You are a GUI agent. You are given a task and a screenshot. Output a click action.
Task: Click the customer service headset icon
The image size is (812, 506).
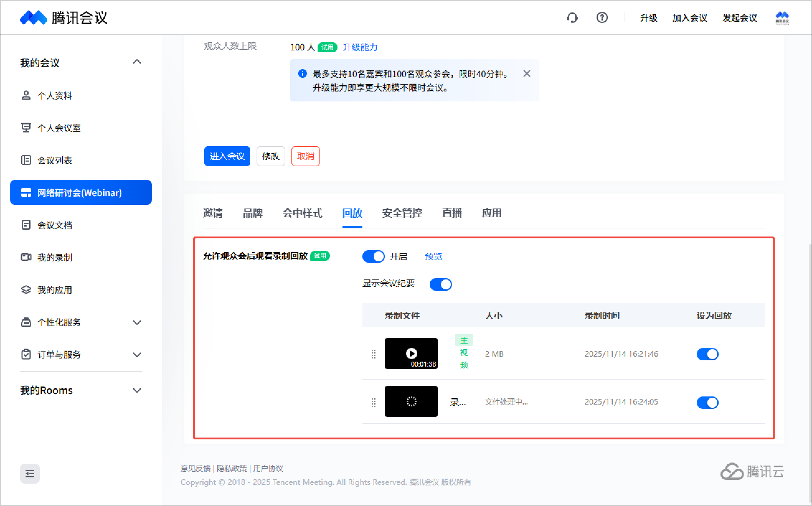[x=572, y=18]
